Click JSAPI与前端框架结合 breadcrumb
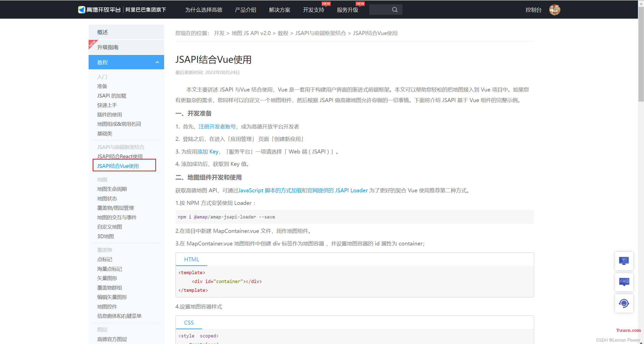This screenshot has height=344, width=644. pyautogui.click(x=320, y=33)
